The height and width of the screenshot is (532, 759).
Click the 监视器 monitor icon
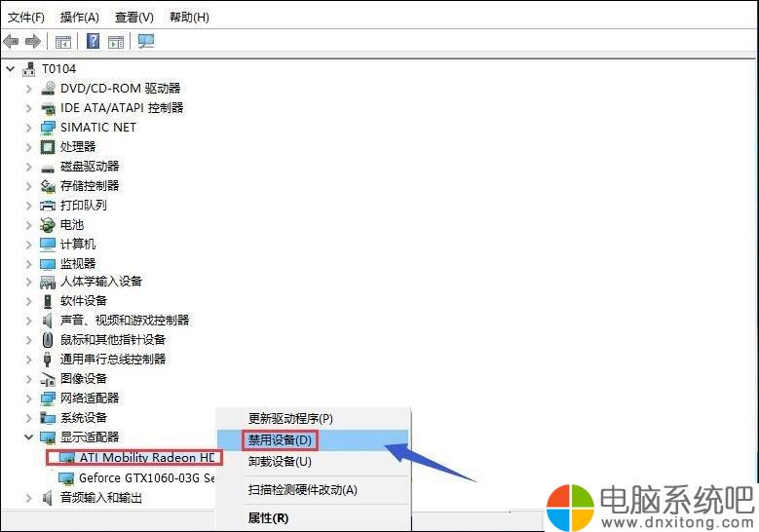coord(48,264)
